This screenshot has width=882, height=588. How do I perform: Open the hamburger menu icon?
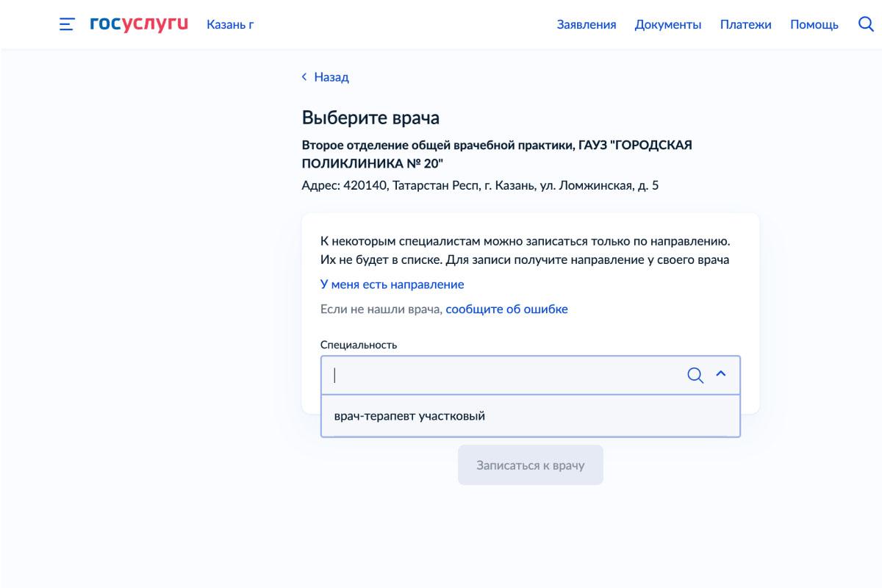67,24
